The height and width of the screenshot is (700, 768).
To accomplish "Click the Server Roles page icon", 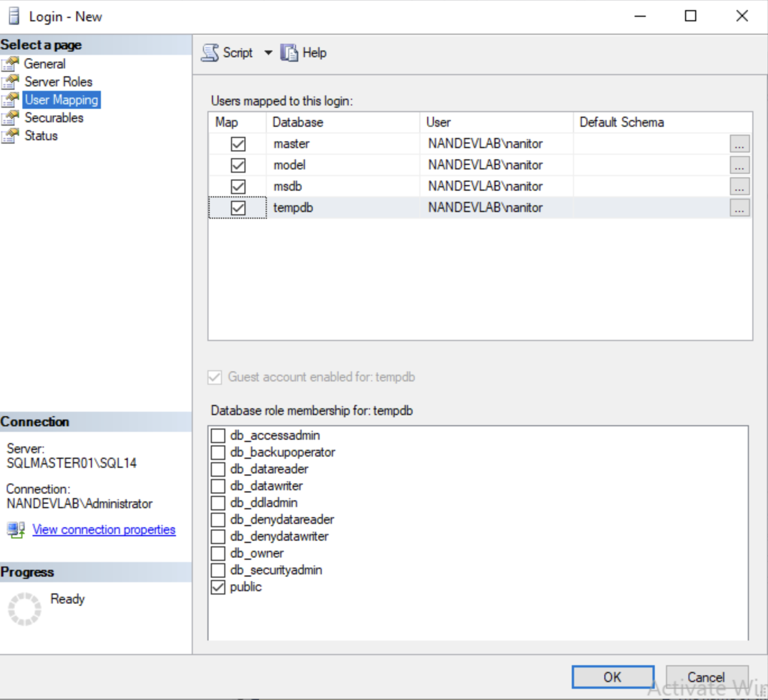I will click(10, 82).
